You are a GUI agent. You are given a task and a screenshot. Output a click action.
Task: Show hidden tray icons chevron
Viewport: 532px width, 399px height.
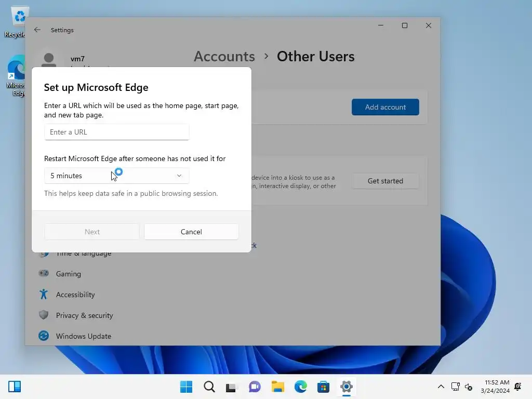pyautogui.click(x=441, y=387)
